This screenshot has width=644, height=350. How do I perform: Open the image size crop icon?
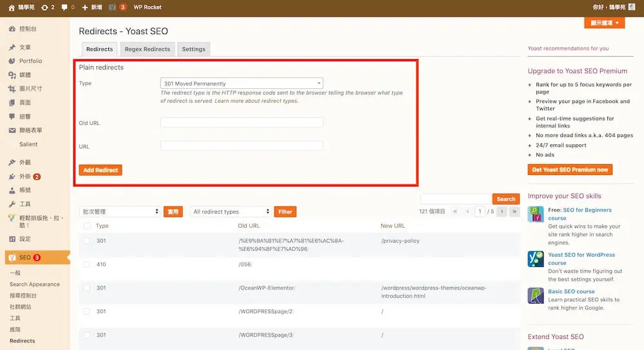pyautogui.click(x=12, y=89)
